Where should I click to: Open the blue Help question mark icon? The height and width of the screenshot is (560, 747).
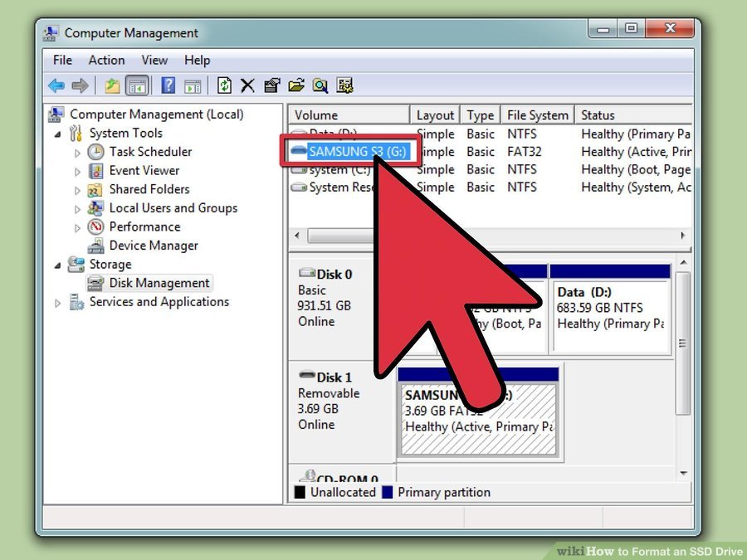pyautogui.click(x=168, y=85)
